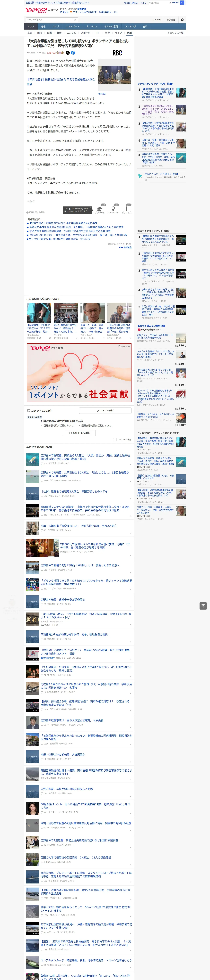Focus the keyword search input field
The image size is (210, 980).
coord(49,20)
